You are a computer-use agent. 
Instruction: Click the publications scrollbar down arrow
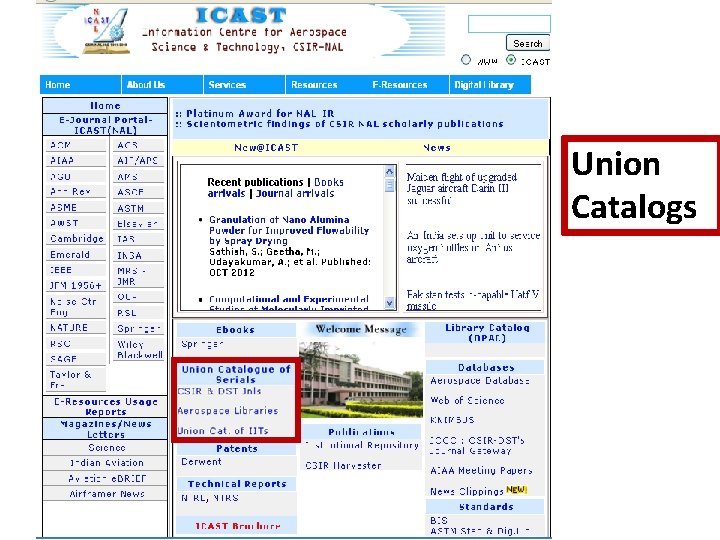(x=389, y=303)
